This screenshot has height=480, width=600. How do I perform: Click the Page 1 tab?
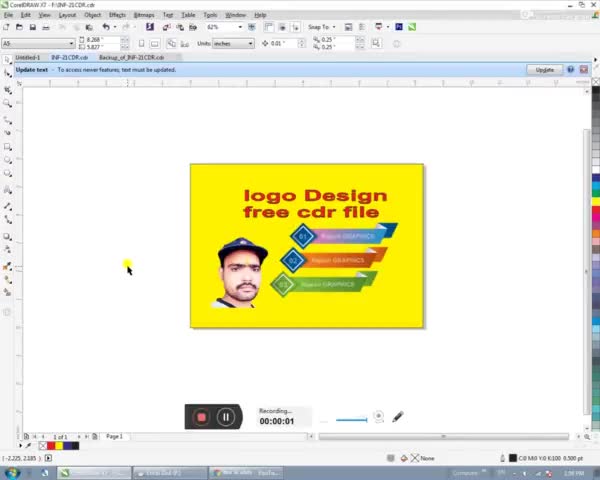[x=114, y=436]
